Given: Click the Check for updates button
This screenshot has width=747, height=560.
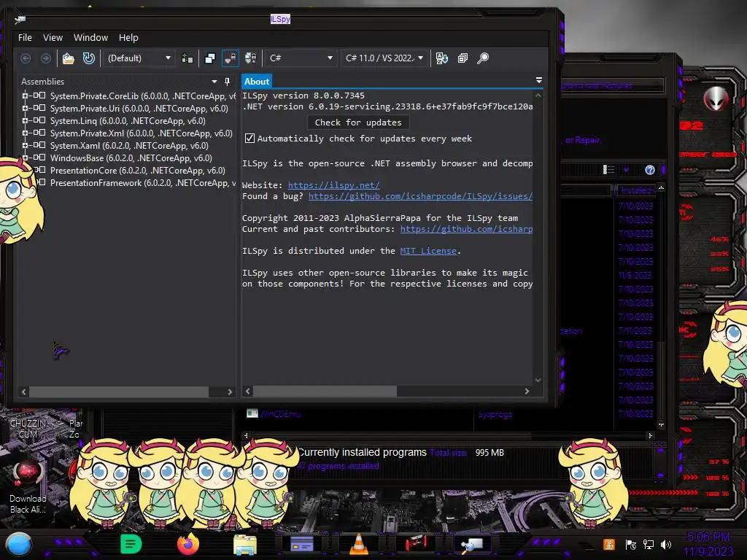Looking at the screenshot, I should 358,122.
